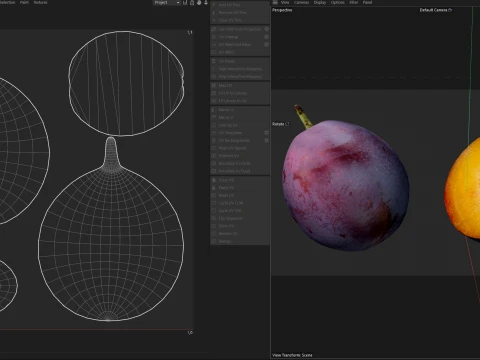The image size is (480, 360).
Task: Click the Default Camera label
Action: pyautogui.click(x=435, y=10)
